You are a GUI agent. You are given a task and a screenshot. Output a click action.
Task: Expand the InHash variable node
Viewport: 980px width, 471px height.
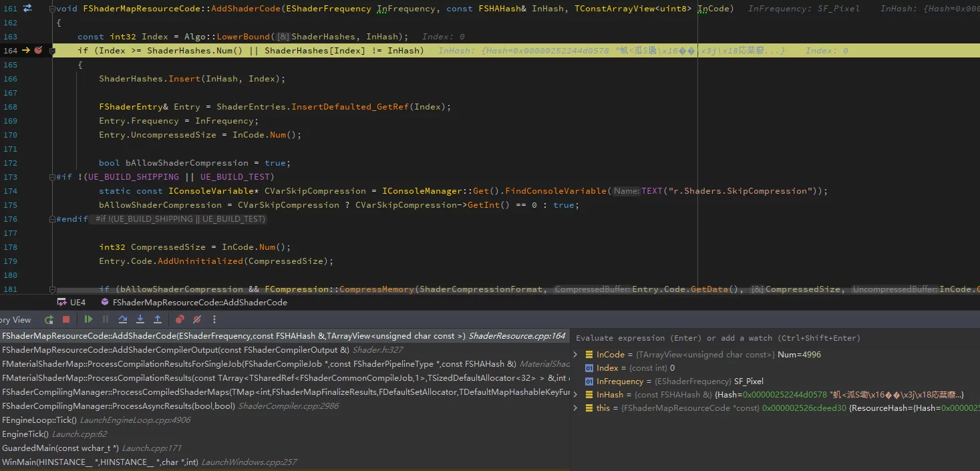tap(576, 395)
